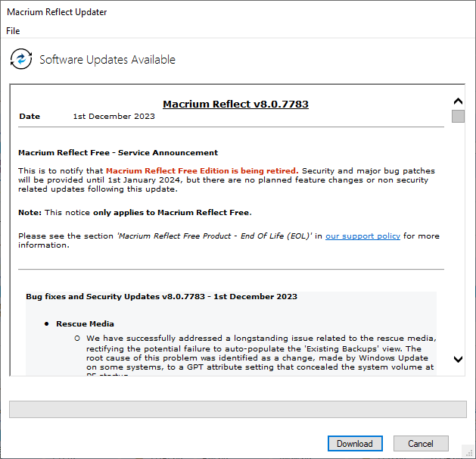
Task: Click the 'Software Updates Available' title text
Action: click(107, 60)
